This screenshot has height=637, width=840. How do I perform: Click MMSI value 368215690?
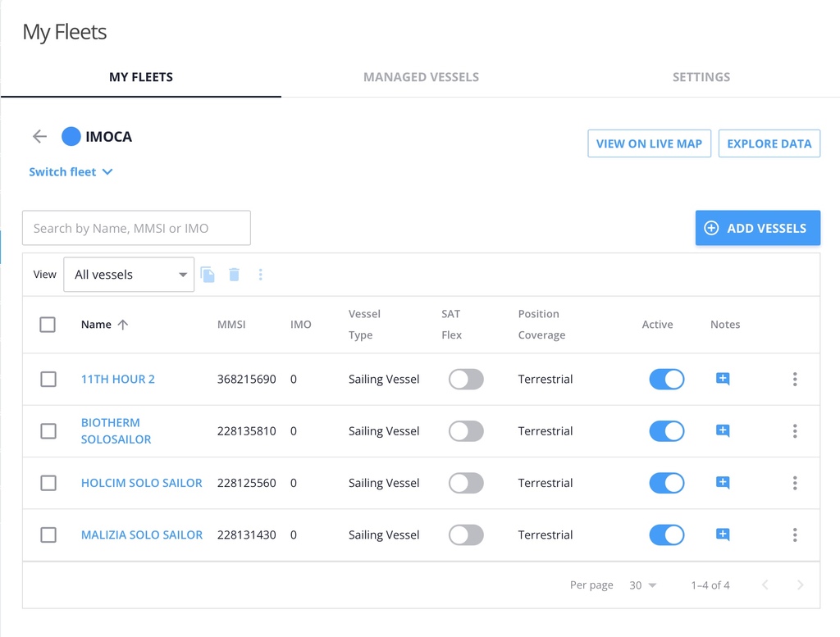tap(246, 379)
